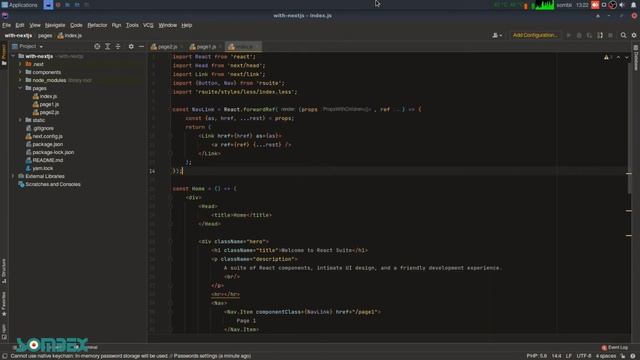Go to previous highlighted error arrow
The height and width of the screenshot is (360, 640).
click(x=618, y=57)
